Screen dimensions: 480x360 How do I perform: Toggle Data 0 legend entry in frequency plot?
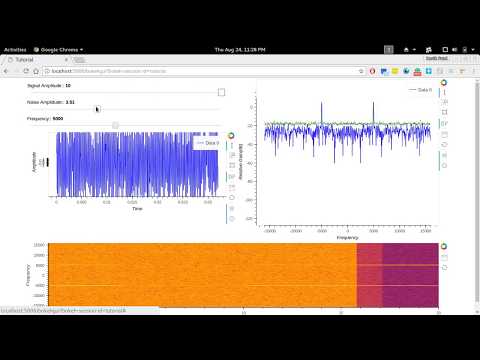click(x=420, y=90)
